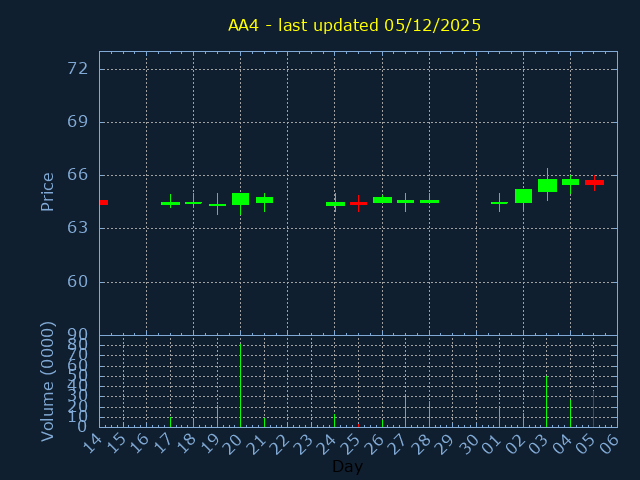This screenshot has width=640, height=480.
Task: Click the green candlestick on day 21
Action: tap(264, 200)
